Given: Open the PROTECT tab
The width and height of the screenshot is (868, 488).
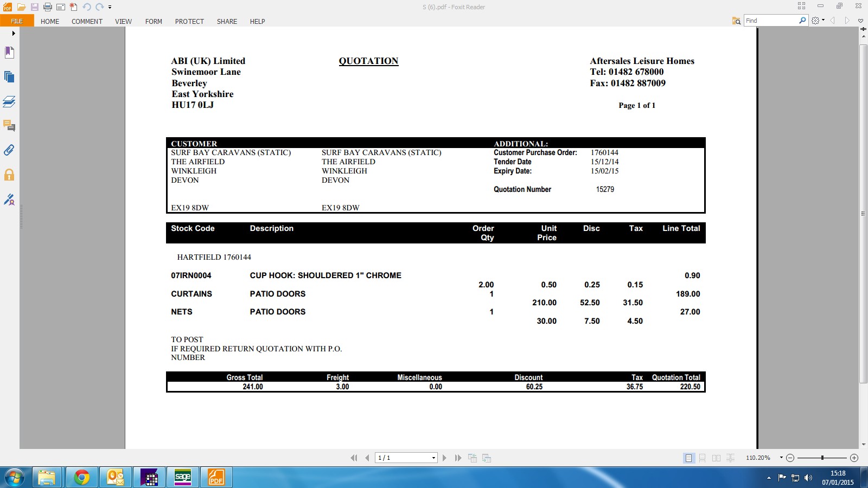Looking at the screenshot, I should [x=189, y=21].
